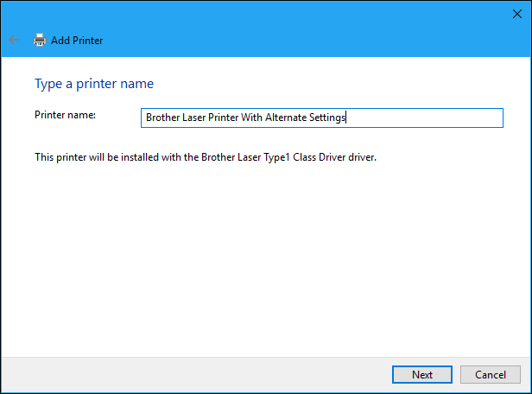
Task: Click the driver installation description sentence
Action: point(206,157)
